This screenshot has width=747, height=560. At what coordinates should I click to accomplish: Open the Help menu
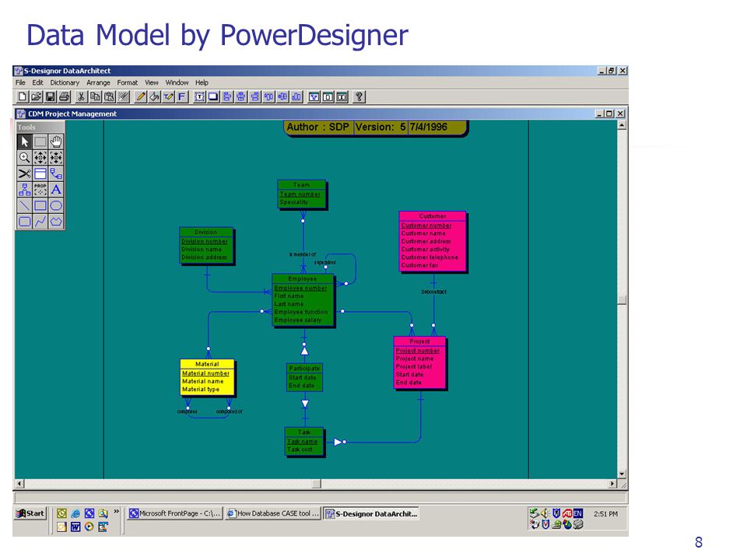click(202, 82)
